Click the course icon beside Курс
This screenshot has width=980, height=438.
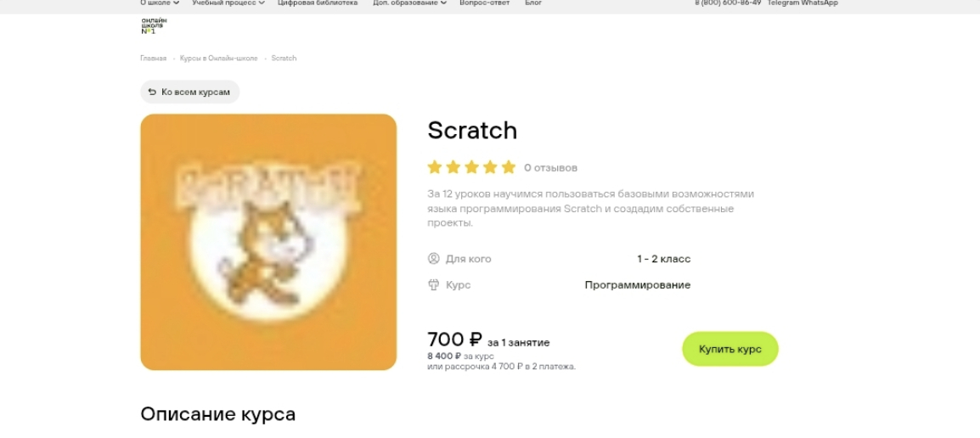pyautogui.click(x=434, y=285)
